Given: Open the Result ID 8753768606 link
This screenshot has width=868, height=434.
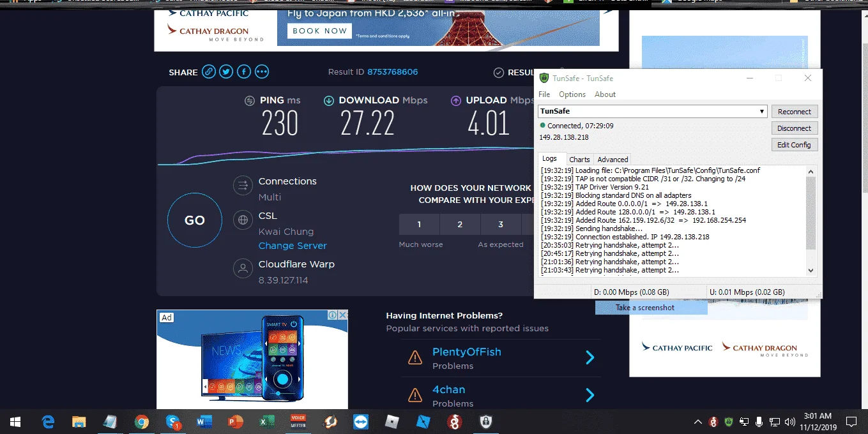Looking at the screenshot, I should pos(393,72).
